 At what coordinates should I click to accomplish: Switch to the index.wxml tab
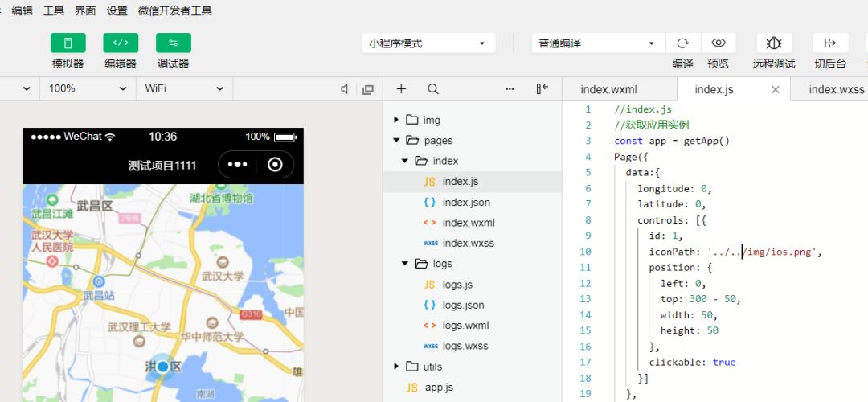click(x=609, y=89)
